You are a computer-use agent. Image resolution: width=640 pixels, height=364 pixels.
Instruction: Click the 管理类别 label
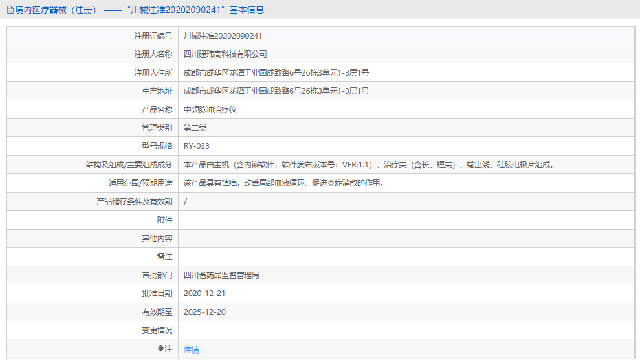pyautogui.click(x=157, y=127)
